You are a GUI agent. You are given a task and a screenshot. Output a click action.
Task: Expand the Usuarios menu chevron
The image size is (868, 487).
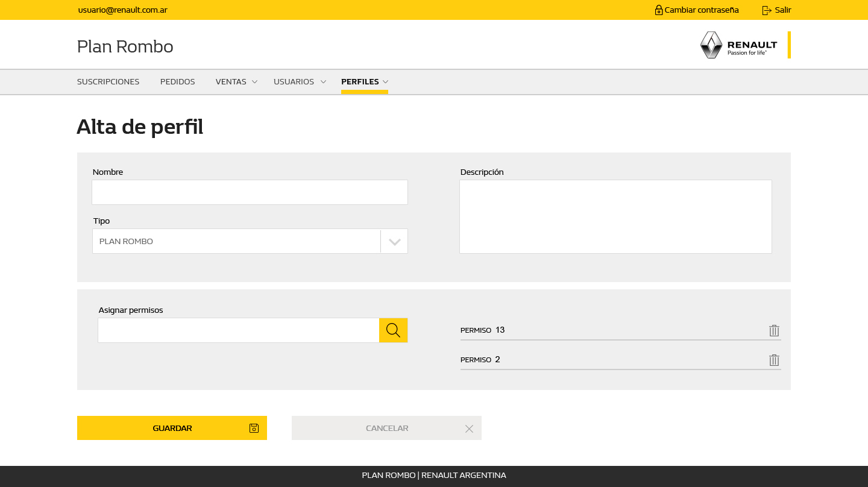[323, 81]
